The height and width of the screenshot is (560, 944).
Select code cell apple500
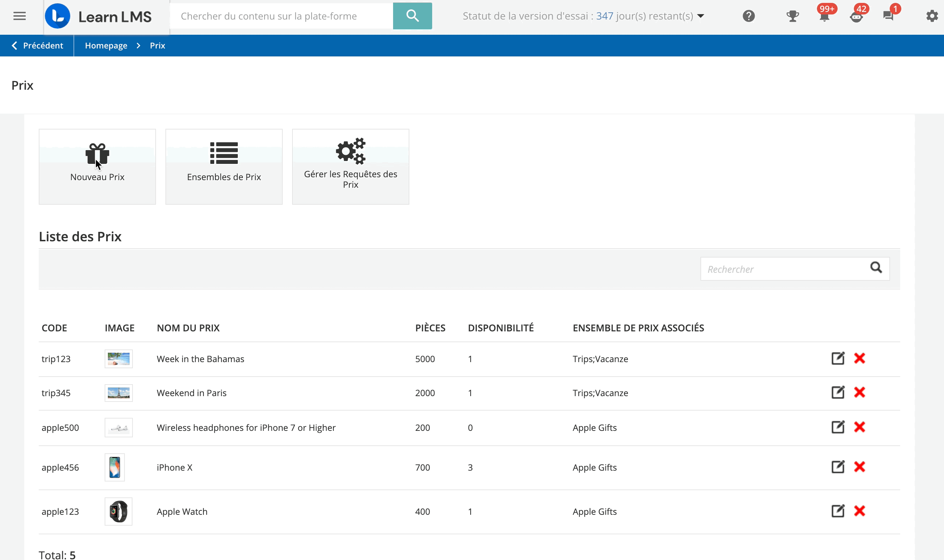click(x=60, y=428)
